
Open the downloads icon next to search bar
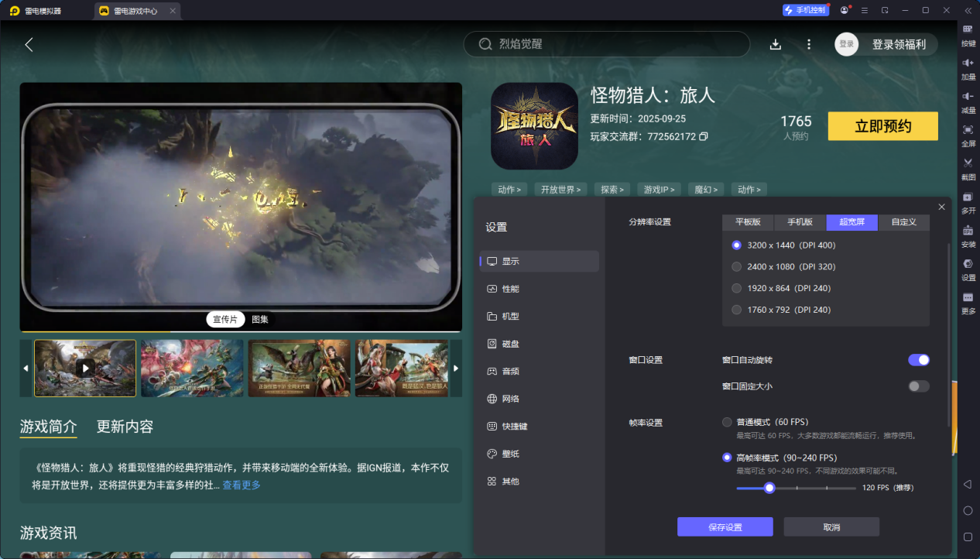776,44
